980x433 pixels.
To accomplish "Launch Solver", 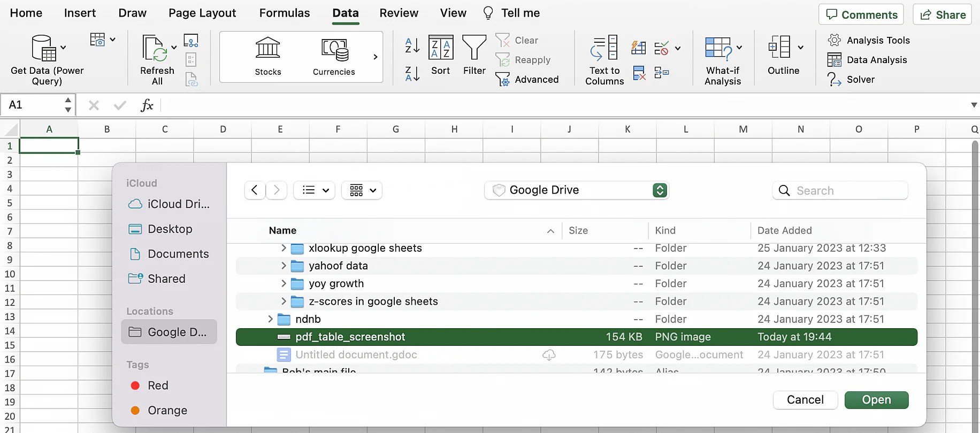I will coord(851,79).
